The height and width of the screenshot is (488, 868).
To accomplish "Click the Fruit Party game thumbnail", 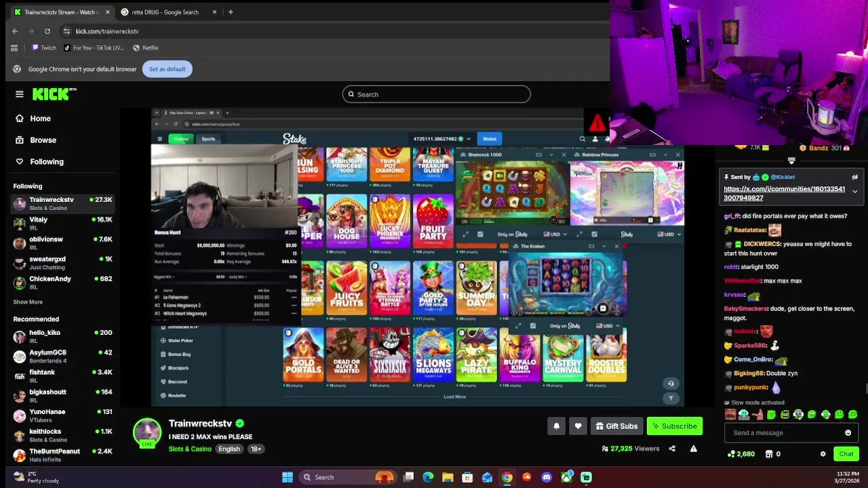I will pyautogui.click(x=433, y=222).
